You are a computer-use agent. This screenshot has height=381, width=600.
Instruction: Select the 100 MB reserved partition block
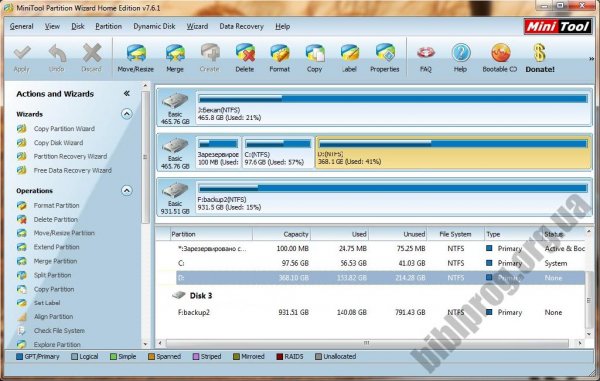pos(218,152)
